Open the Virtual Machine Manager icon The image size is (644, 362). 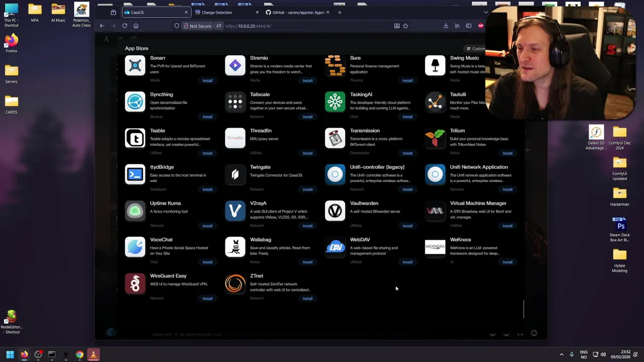(x=435, y=211)
